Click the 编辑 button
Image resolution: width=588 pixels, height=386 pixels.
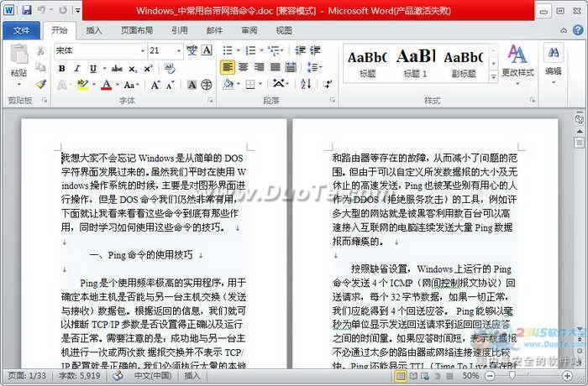point(554,63)
